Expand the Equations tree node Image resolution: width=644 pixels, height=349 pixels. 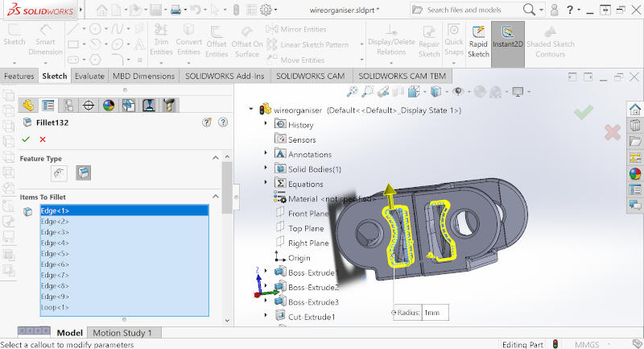266,182
